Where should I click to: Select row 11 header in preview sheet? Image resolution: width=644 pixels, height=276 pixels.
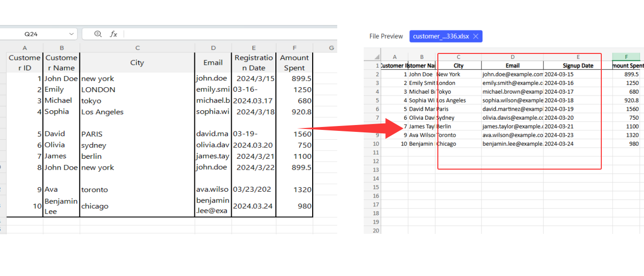point(376,152)
